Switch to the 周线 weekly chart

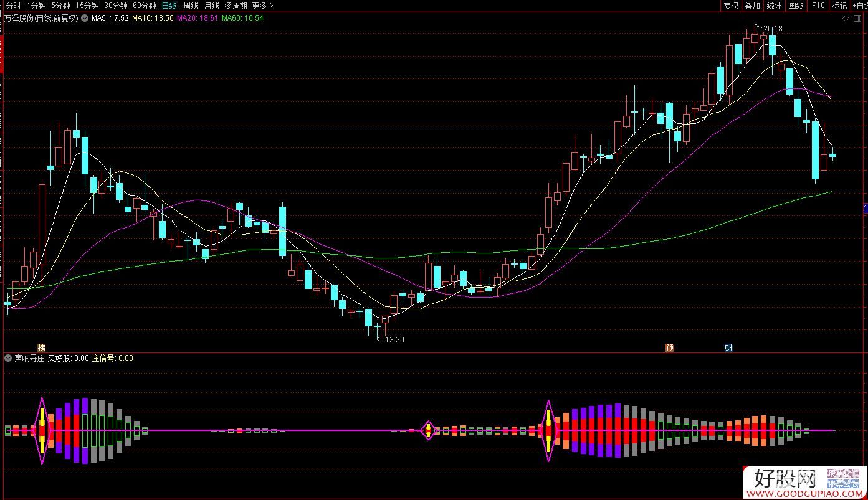[x=190, y=6]
